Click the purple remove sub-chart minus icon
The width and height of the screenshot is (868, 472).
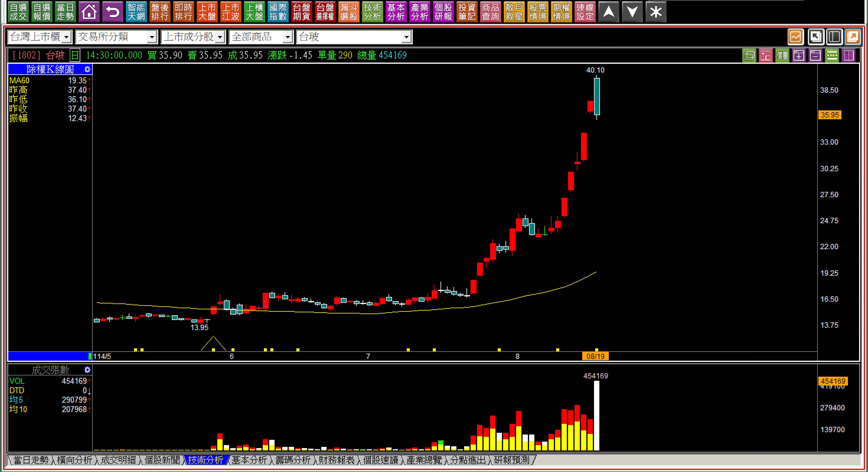click(815, 55)
